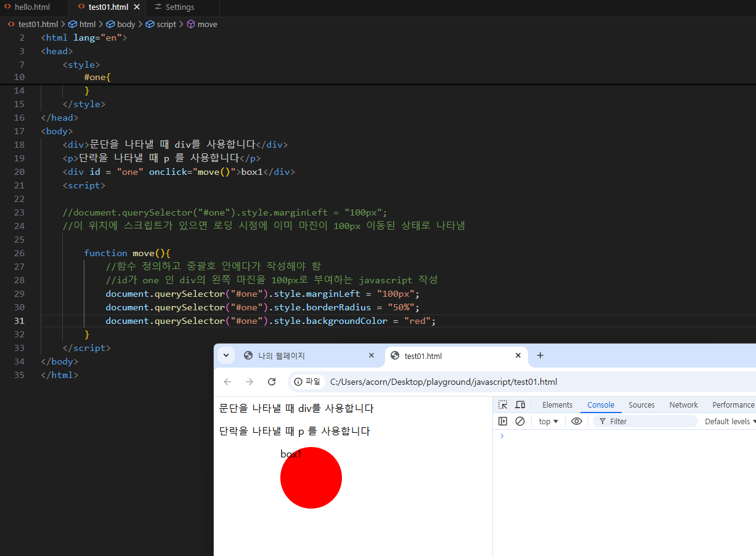This screenshot has height=556, width=756.
Task: Click line number 20 in the editor gutter
Action: click(19, 172)
